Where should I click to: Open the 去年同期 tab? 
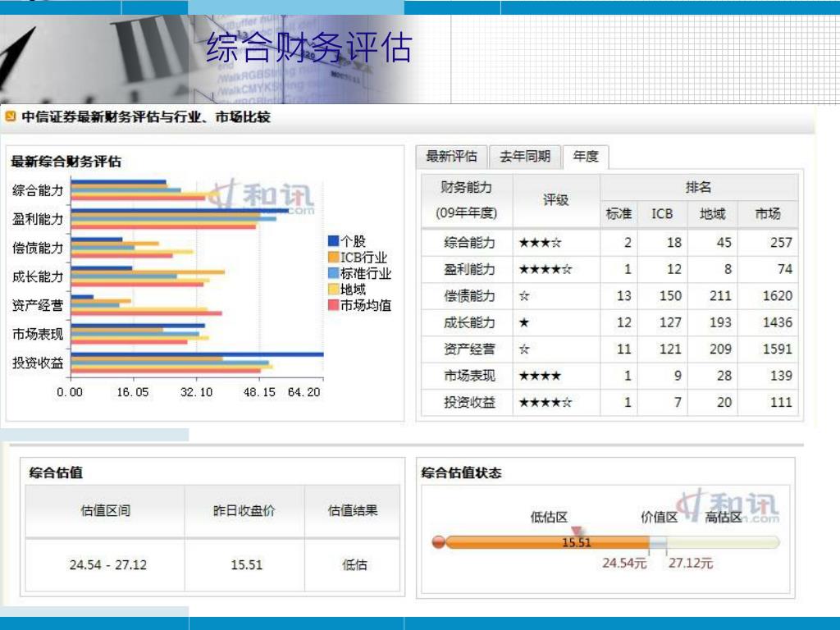pyautogui.click(x=525, y=157)
